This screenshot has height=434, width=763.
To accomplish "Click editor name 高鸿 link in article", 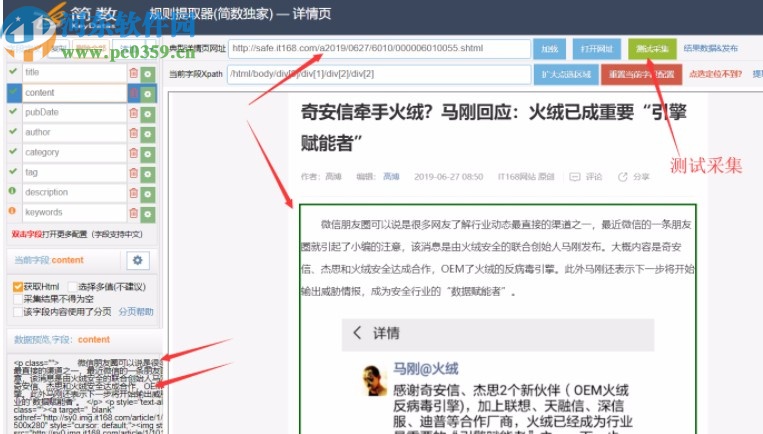I will [x=391, y=177].
